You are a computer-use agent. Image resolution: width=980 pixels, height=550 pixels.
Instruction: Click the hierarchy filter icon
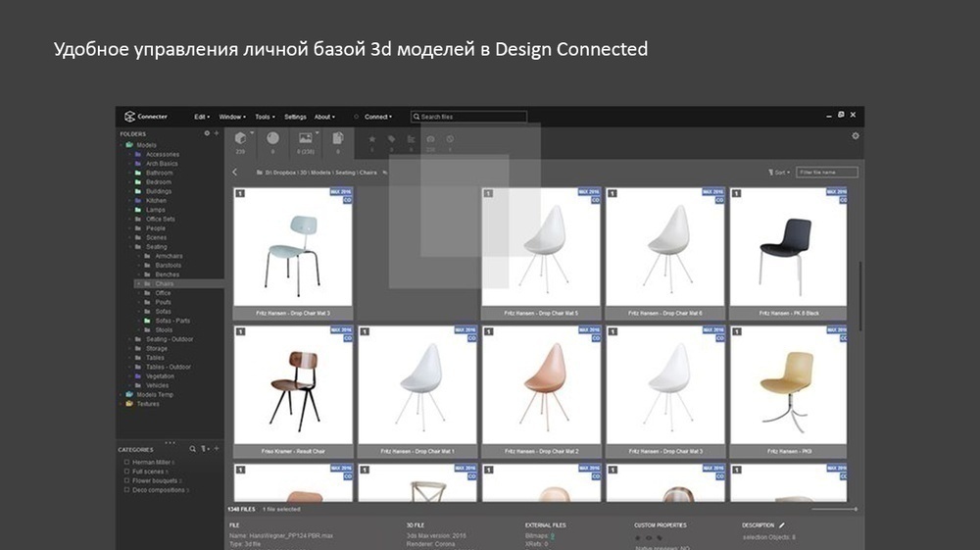point(411,139)
